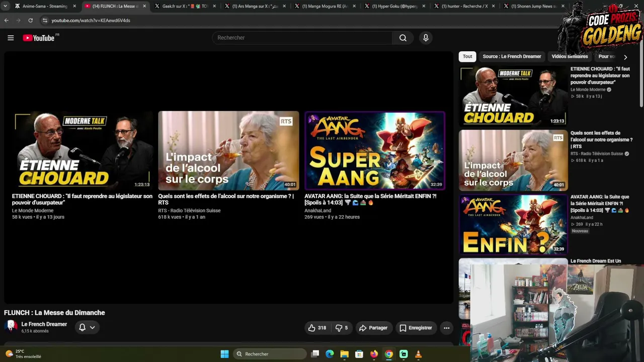
Task: Open end-screen title Quels sont les effets de l'alcool
Action: pyautogui.click(x=226, y=199)
